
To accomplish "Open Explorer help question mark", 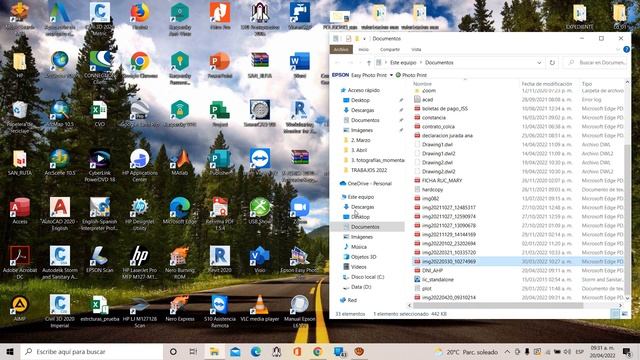I will (x=626, y=49).
